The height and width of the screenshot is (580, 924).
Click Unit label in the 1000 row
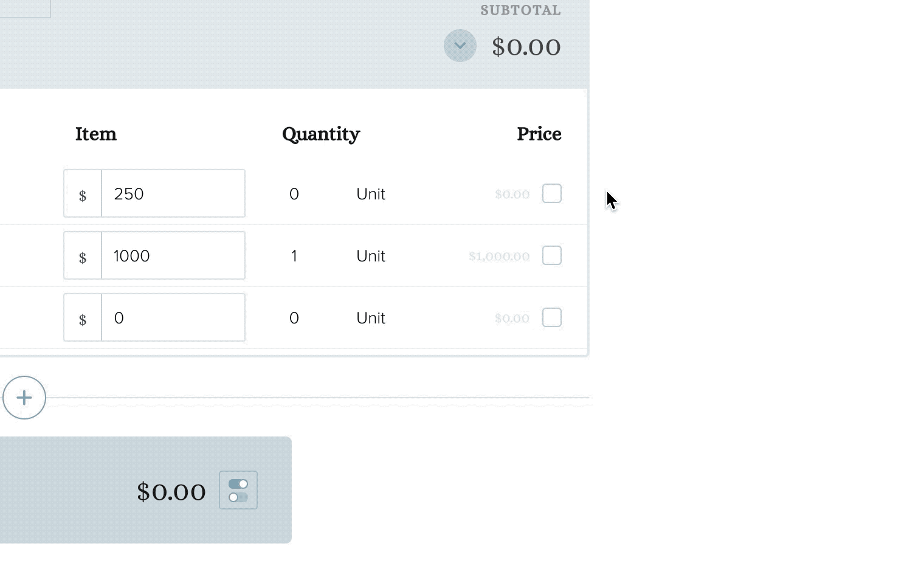[371, 256]
